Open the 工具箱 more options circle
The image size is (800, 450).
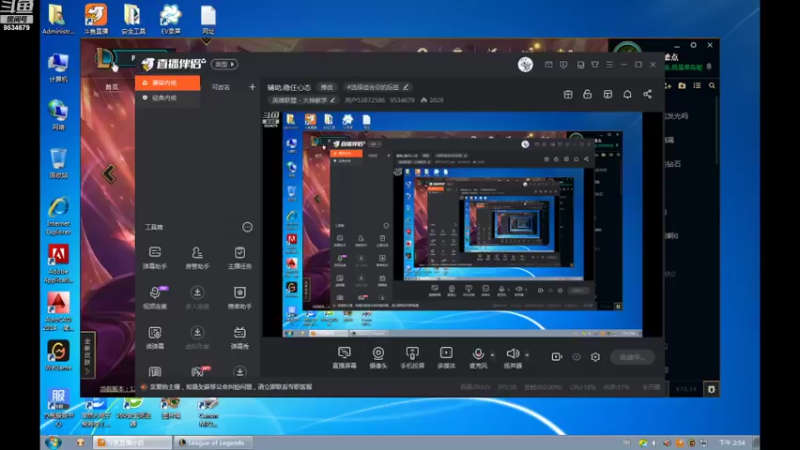tap(247, 227)
